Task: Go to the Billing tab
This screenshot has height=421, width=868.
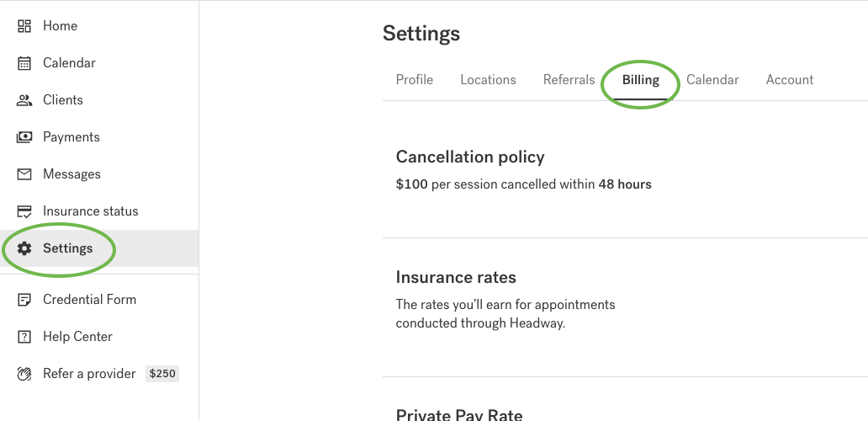Action: pos(641,80)
